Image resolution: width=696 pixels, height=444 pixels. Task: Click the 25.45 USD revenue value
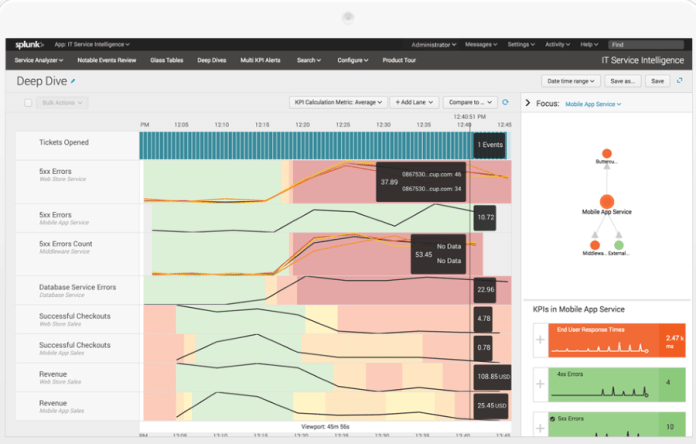coord(491,406)
